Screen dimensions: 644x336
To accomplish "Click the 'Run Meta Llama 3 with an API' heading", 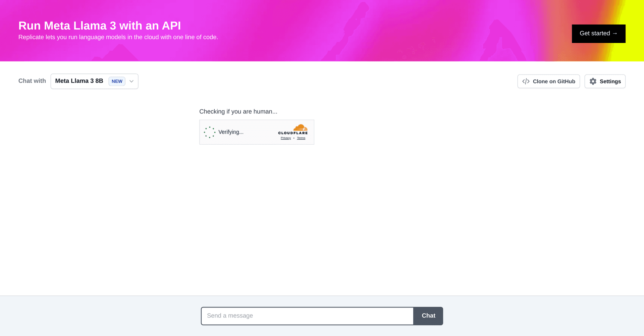I will (x=100, y=26).
